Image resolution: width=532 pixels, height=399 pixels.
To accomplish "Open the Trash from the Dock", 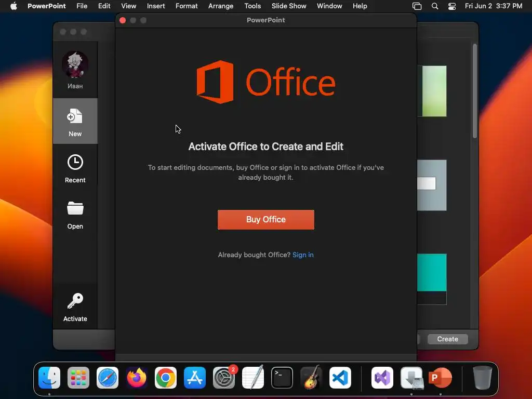I will click(483, 378).
